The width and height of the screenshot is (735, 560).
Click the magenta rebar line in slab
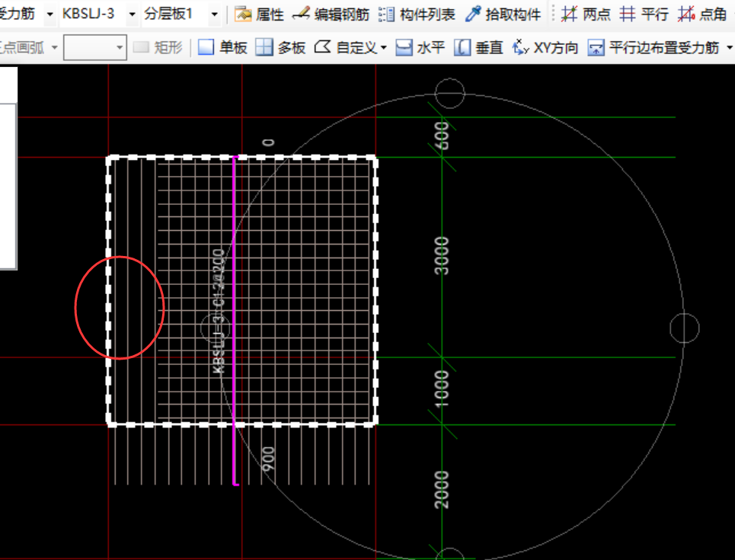[x=235, y=320]
